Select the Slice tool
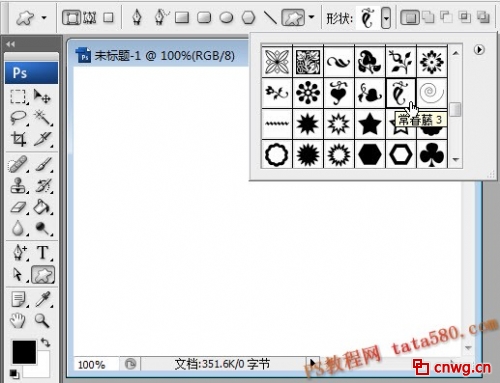The width and height of the screenshot is (500, 383). pyautogui.click(x=43, y=139)
